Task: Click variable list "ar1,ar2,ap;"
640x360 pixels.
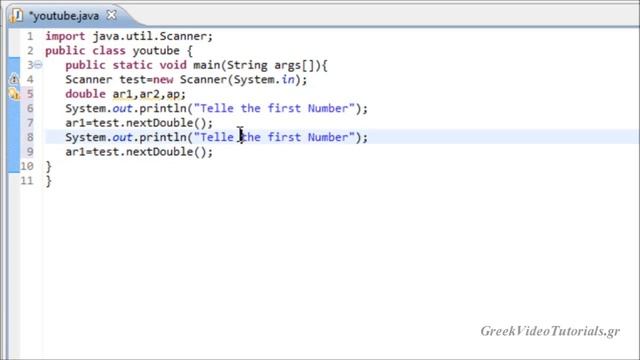Action: 149,94
